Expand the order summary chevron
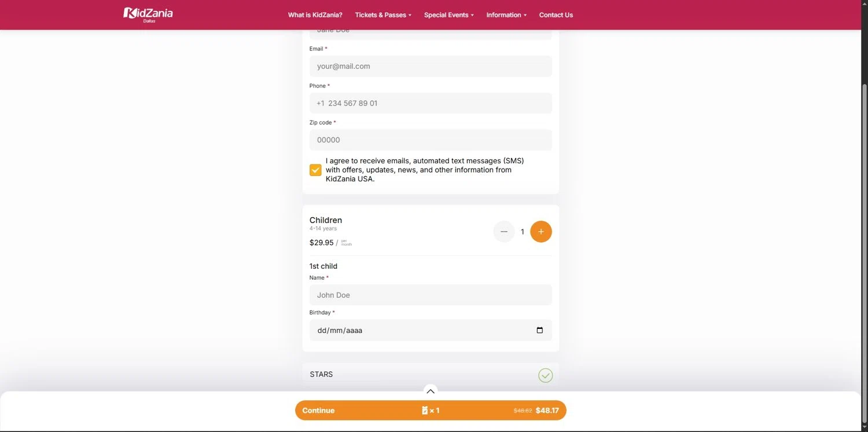The width and height of the screenshot is (868, 432). point(431,391)
